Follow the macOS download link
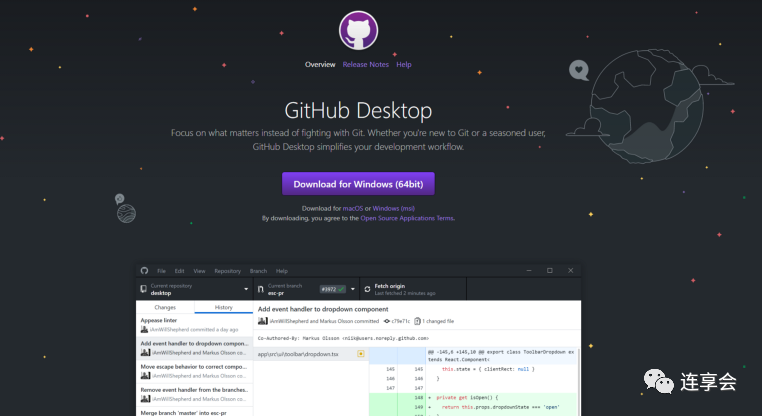 pos(353,208)
